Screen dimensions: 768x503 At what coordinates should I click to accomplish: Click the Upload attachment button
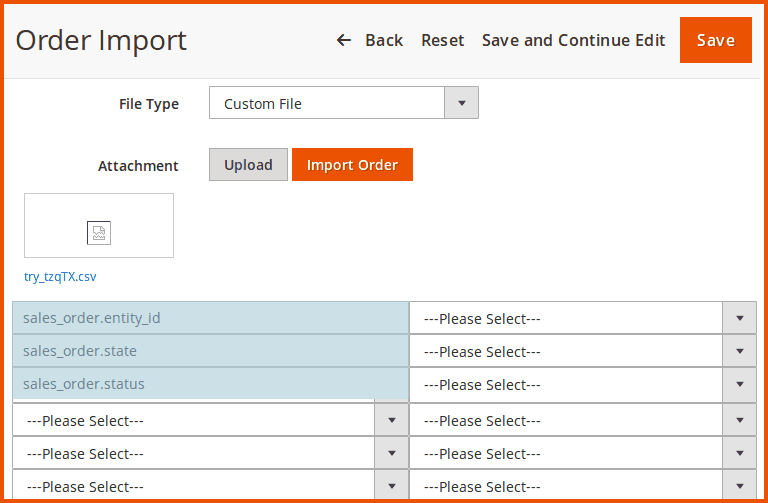(248, 165)
